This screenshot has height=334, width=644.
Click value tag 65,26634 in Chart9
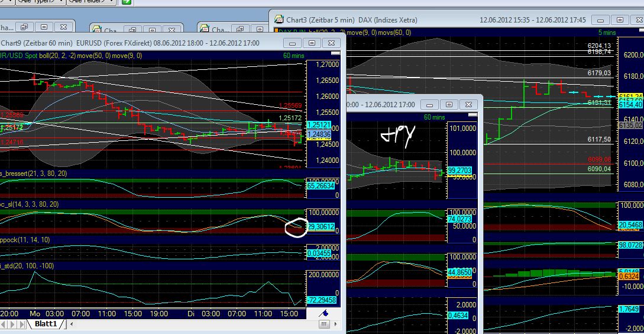point(321,186)
